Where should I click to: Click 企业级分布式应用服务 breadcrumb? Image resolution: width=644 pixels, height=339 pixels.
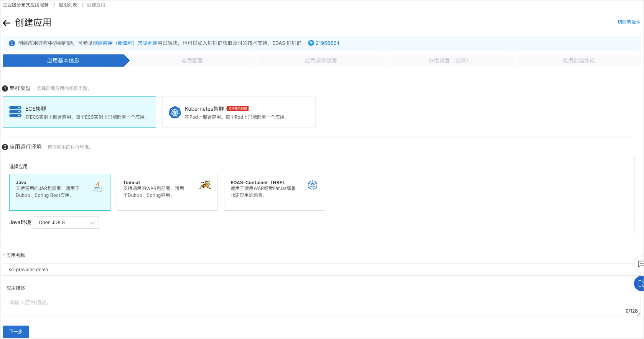pyautogui.click(x=26, y=5)
